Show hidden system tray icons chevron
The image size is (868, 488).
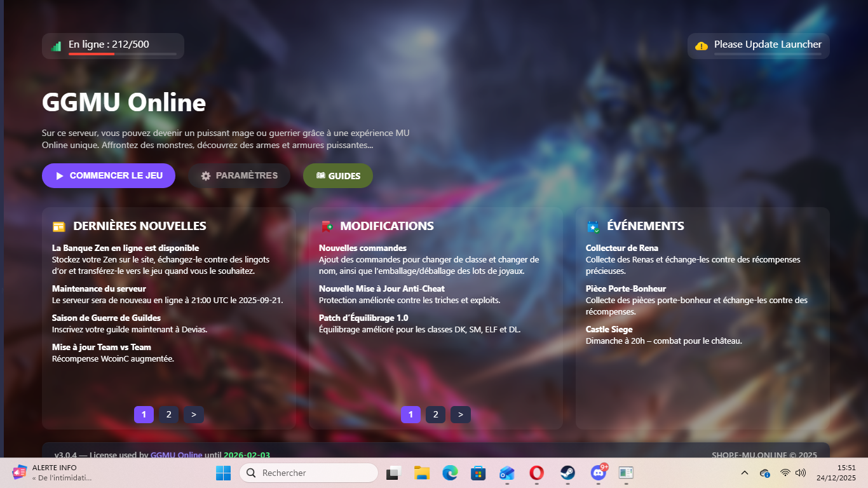745,473
